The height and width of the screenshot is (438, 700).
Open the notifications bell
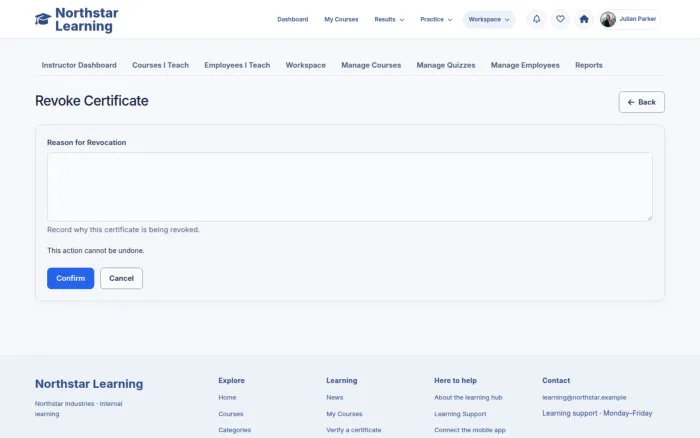click(537, 19)
